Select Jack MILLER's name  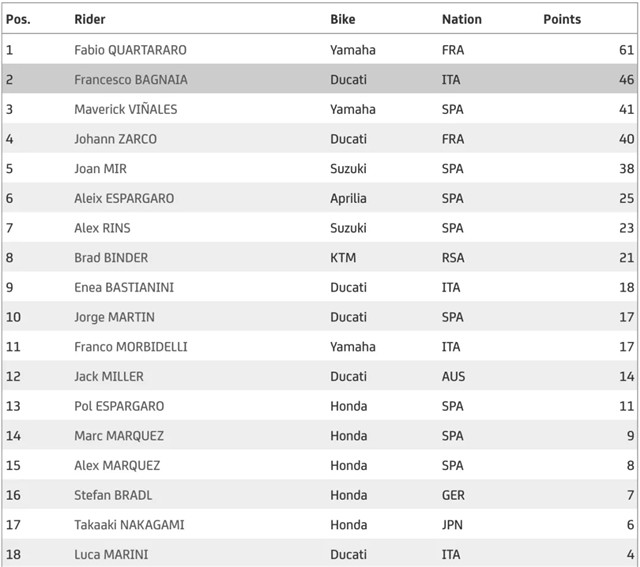(x=109, y=376)
